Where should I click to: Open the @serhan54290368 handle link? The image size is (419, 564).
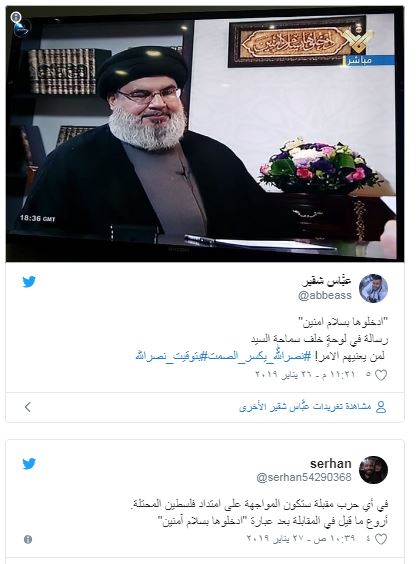[304, 477]
